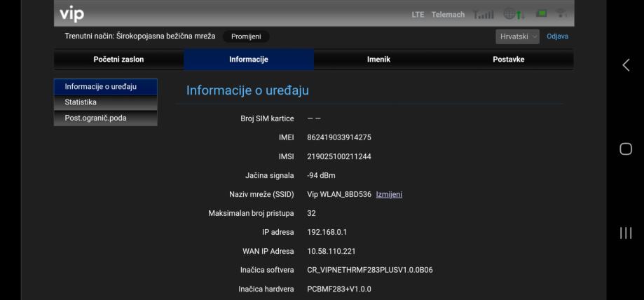Image resolution: width=644 pixels, height=300 pixels.
Task: Open Post.ogranič.poda in the sidebar
Action: [x=105, y=118]
